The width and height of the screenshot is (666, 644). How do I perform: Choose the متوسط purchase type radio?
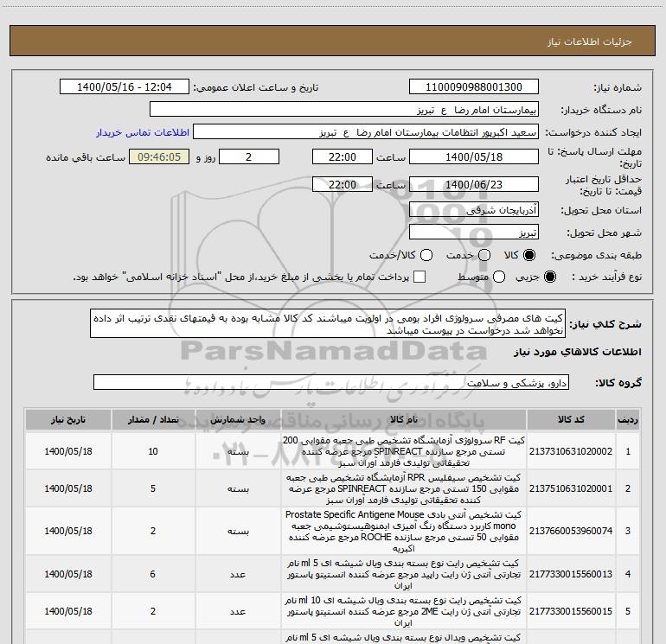[499, 277]
